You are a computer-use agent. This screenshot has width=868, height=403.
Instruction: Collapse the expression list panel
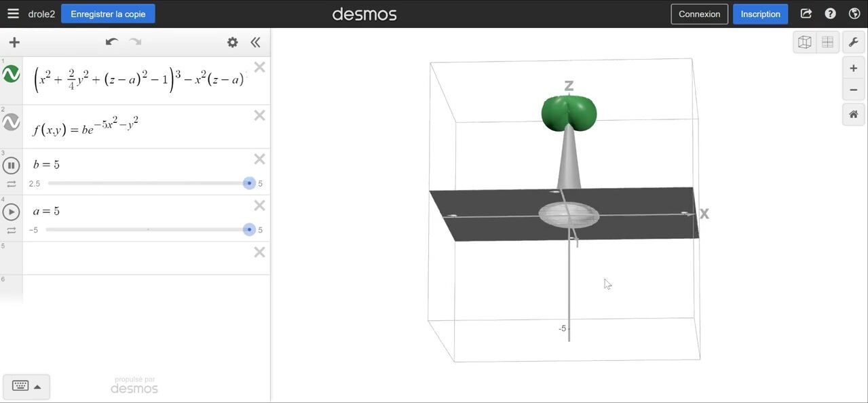pos(255,43)
